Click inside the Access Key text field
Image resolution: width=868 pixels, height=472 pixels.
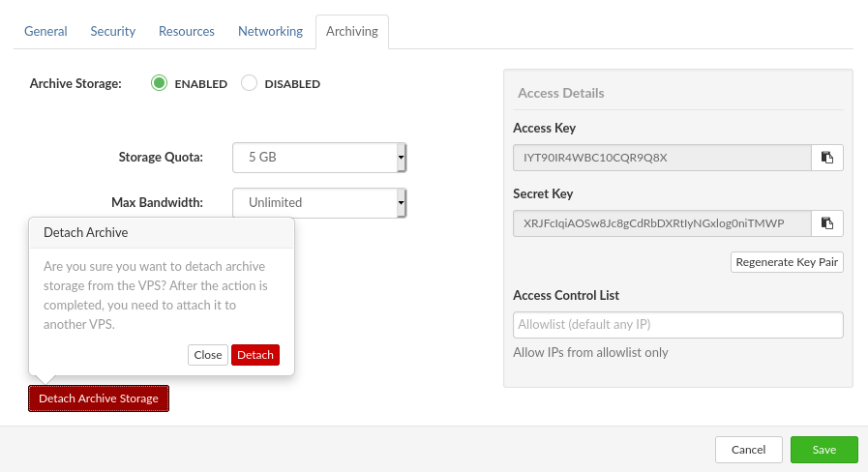(x=661, y=157)
